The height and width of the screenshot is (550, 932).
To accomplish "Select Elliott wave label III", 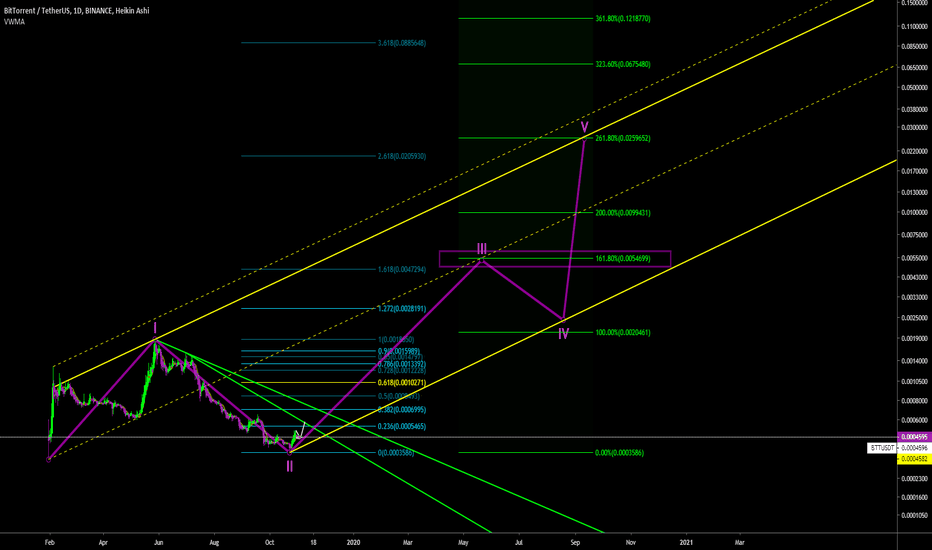I will tap(481, 249).
